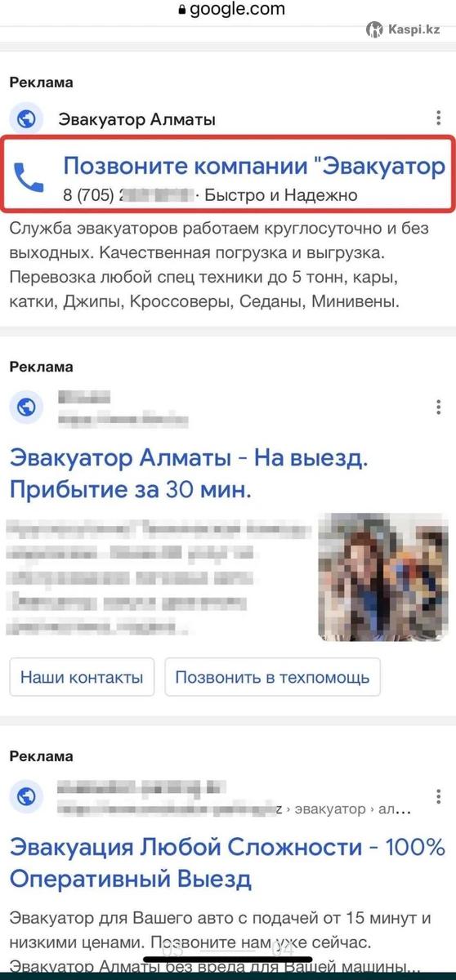
Task: Click the Kaspi.kz logo icon
Action: point(375,29)
